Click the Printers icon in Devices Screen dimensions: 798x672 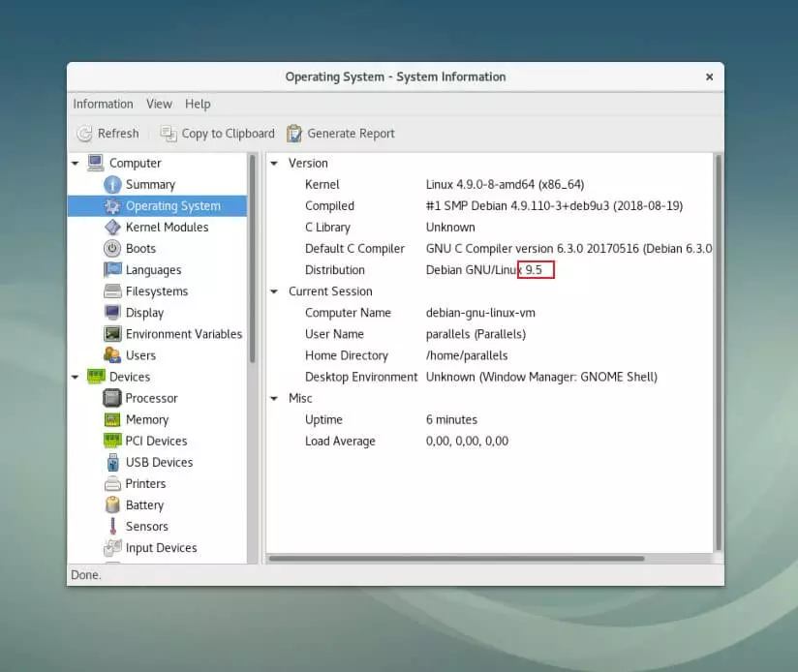point(112,483)
